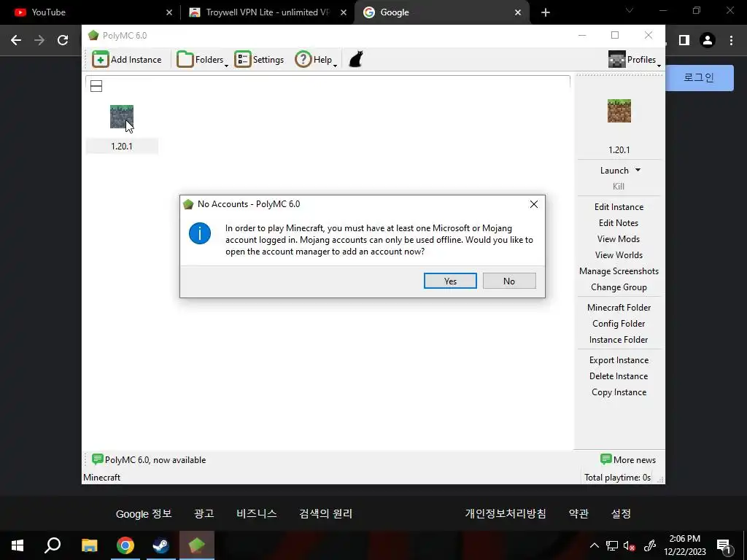The image size is (747, 560).
Task: Click the Add Instance toolbar button
Action: coord(127,60)
